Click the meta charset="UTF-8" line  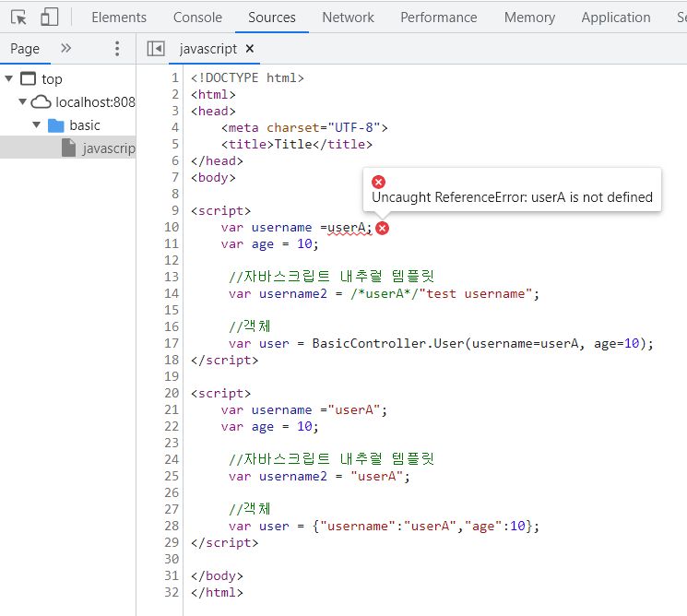[x=304, y=128]
